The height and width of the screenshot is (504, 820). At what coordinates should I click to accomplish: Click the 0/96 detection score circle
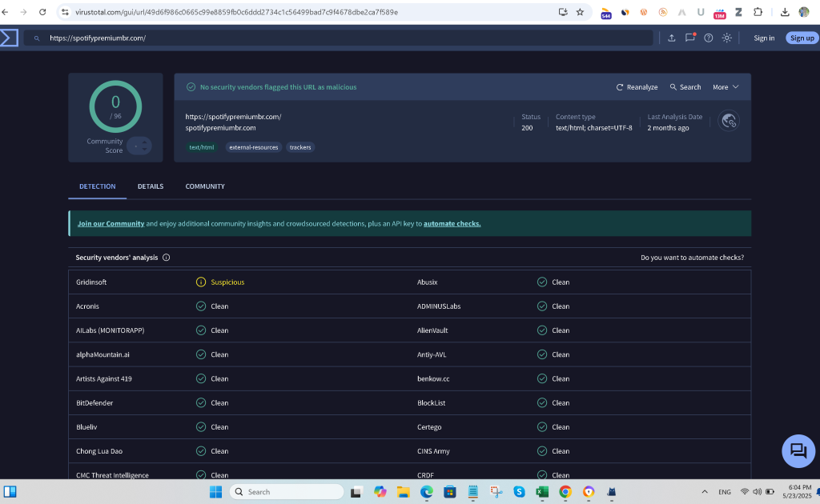pos(115,106)
